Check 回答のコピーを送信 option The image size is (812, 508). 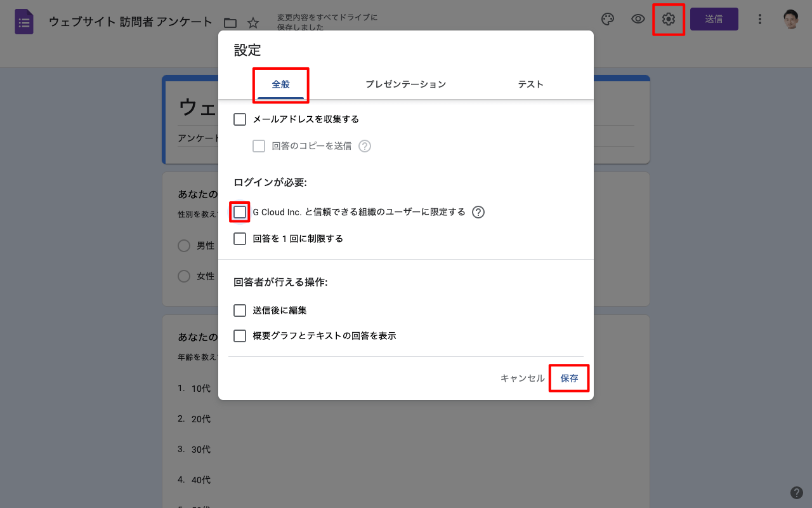click(x=259, y=146)
